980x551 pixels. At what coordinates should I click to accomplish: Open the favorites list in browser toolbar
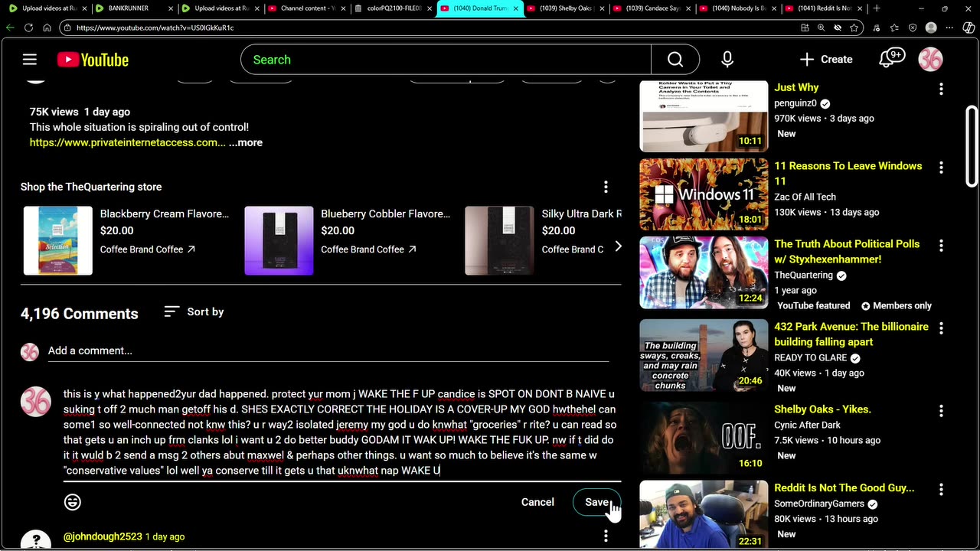point(894,28)
